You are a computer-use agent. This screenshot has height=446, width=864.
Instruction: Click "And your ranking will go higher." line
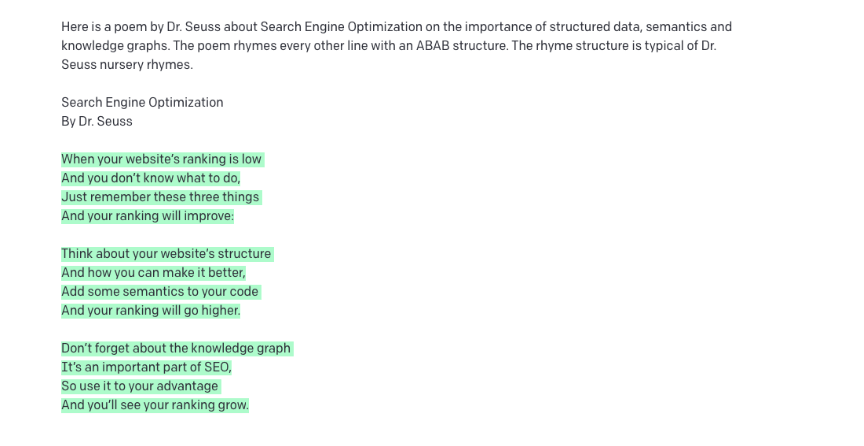pos(150,310)
